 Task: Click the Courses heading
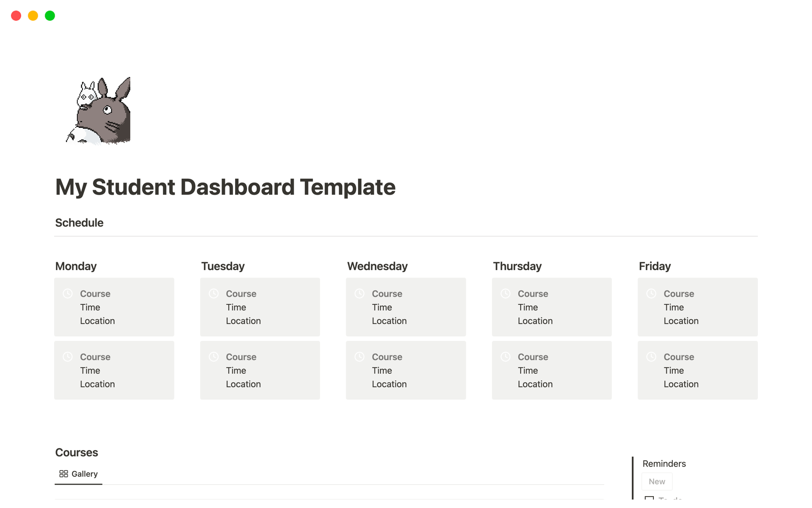click(x=77, y=453)
